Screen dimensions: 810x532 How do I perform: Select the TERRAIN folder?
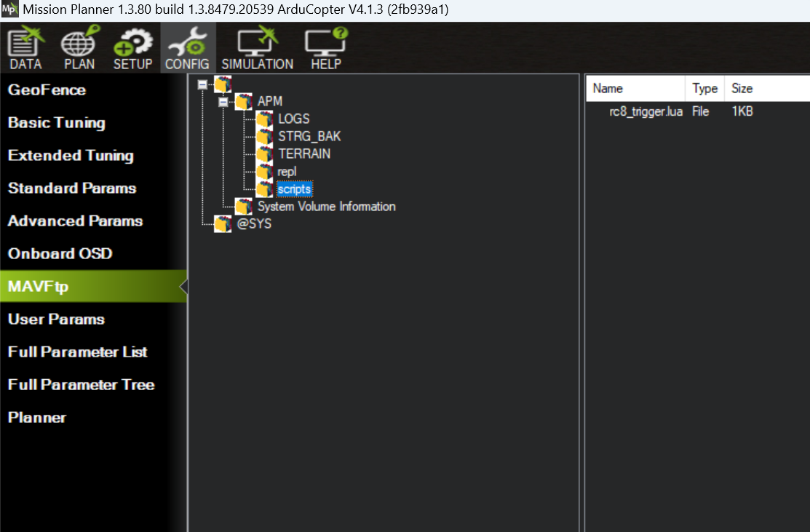pyautogui.click(x=304, y=154)
